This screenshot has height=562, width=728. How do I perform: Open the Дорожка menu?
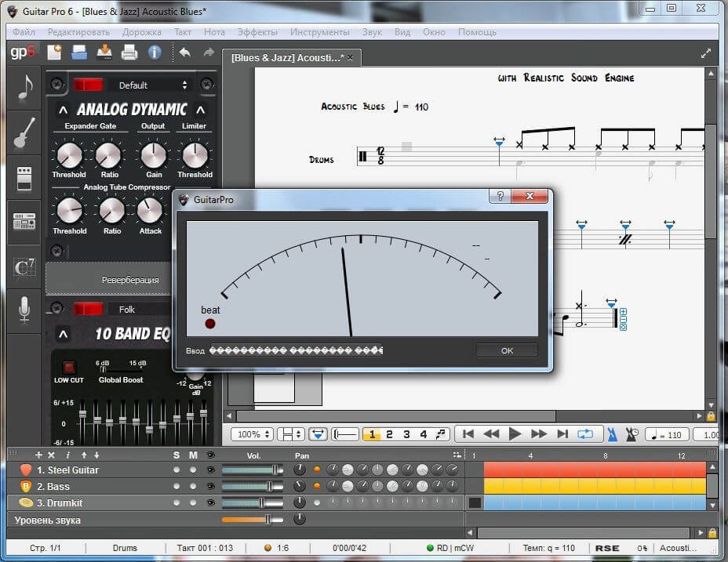click(142, 32)
